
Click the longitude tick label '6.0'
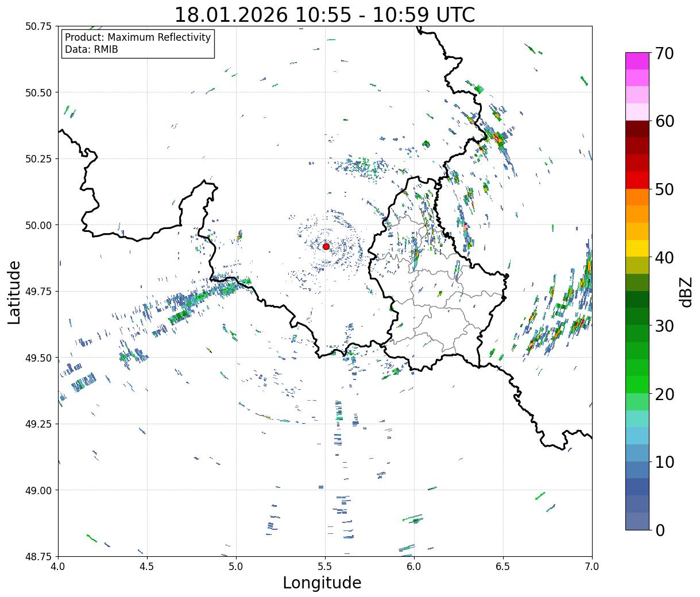pyautogui.click(x=414, y=566)
